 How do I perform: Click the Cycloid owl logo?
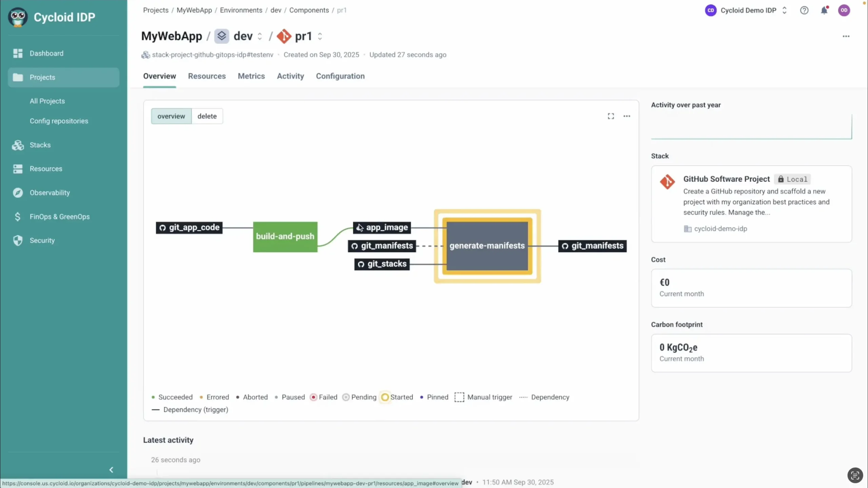point(18,17)
